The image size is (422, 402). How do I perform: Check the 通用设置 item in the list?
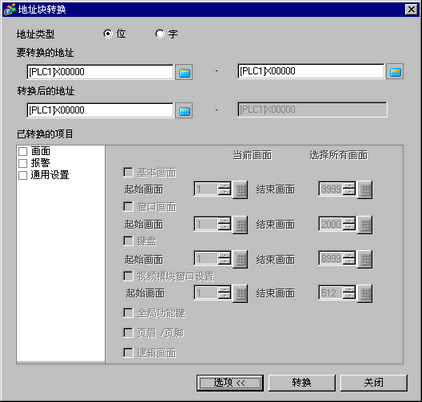click(23, 175)
